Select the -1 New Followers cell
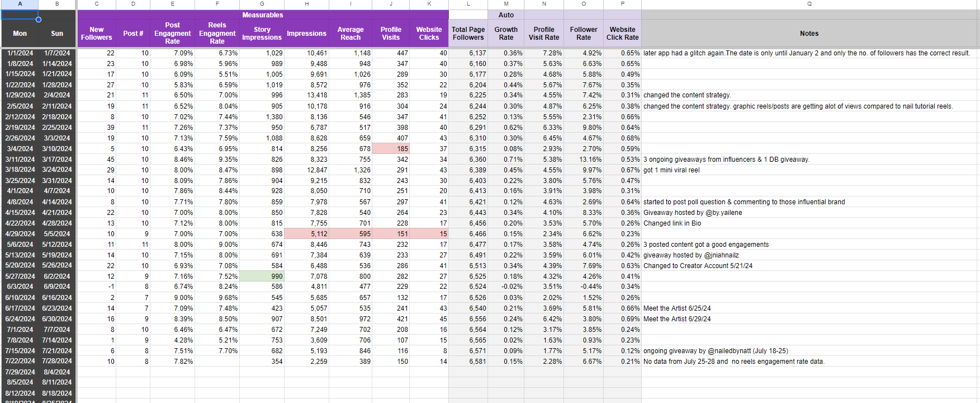 (x=97, y=287)
